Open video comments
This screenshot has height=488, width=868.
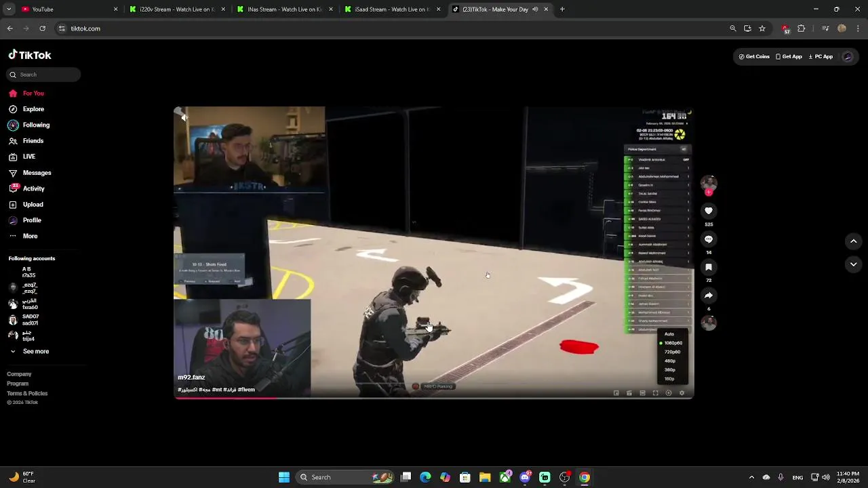tap(709, 239)
